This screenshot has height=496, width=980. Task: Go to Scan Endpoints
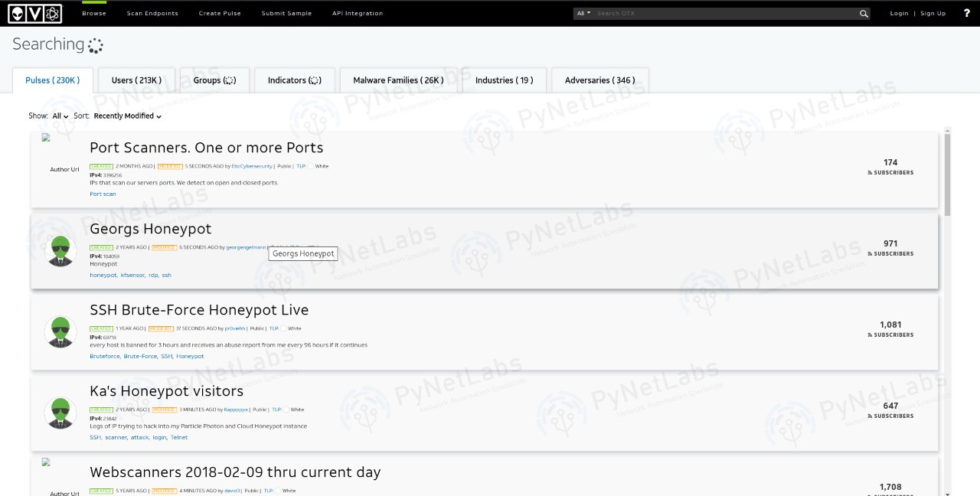pos(152,13)
